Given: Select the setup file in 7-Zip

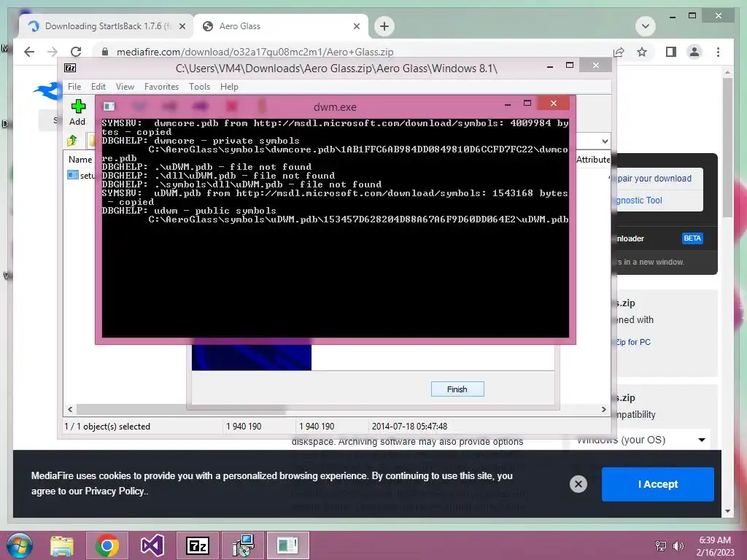Looking at the screenshot, I should (80, 175).
